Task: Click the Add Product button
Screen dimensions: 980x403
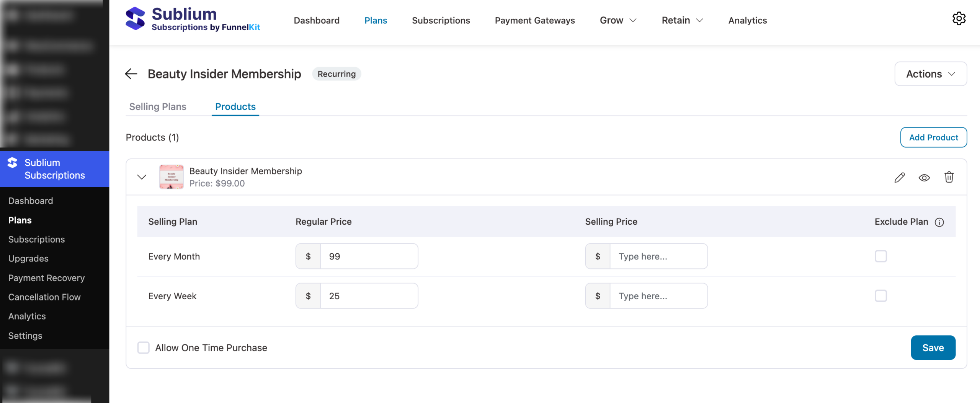Action: pos(933,137)
